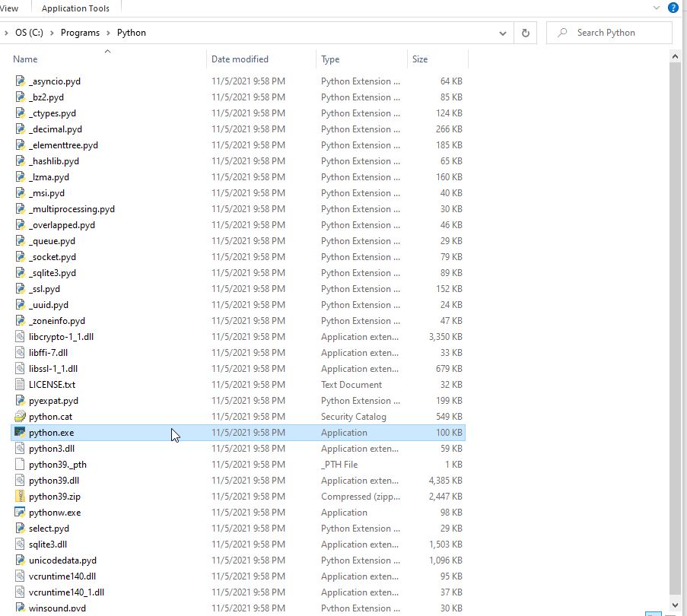Screen dimensions: 687x616
Task: Click the Compressed (zipp... type cell
Action: tap(361, 497)
